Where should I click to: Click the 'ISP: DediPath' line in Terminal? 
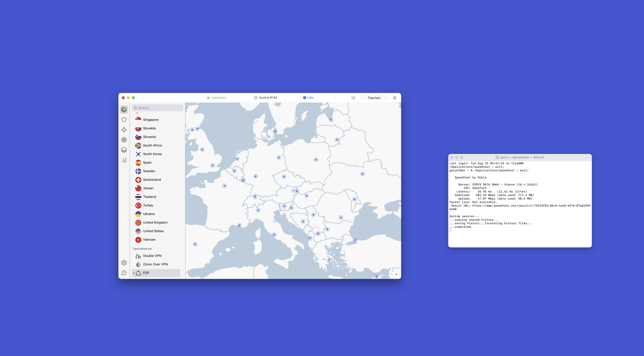tap(475, 188)
